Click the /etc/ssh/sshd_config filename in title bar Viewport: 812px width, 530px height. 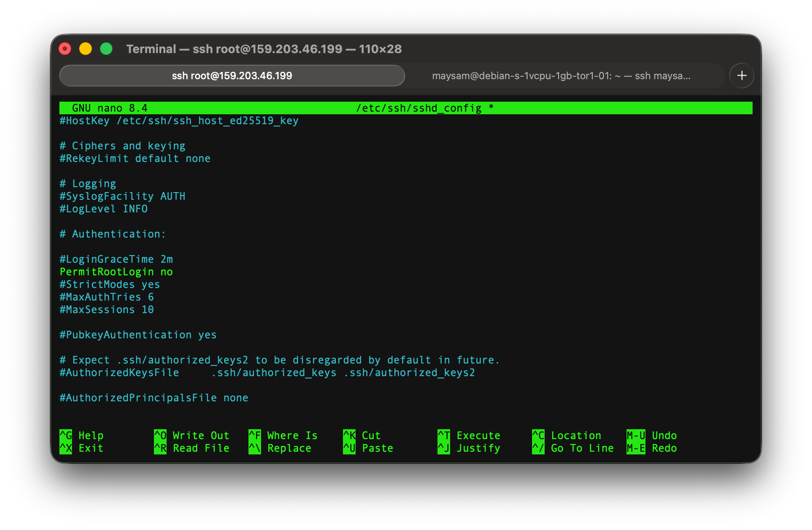tap(419, 108)
